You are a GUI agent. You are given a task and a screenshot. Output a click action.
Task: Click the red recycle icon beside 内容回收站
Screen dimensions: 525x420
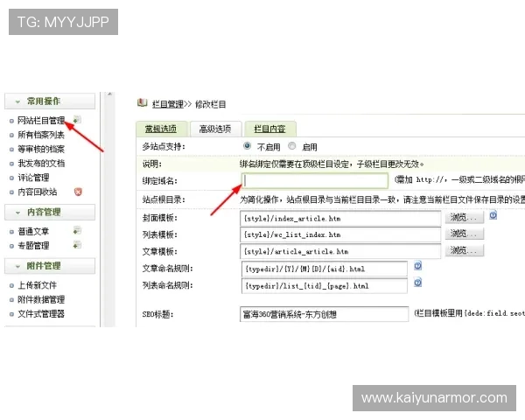coord(78,192)
